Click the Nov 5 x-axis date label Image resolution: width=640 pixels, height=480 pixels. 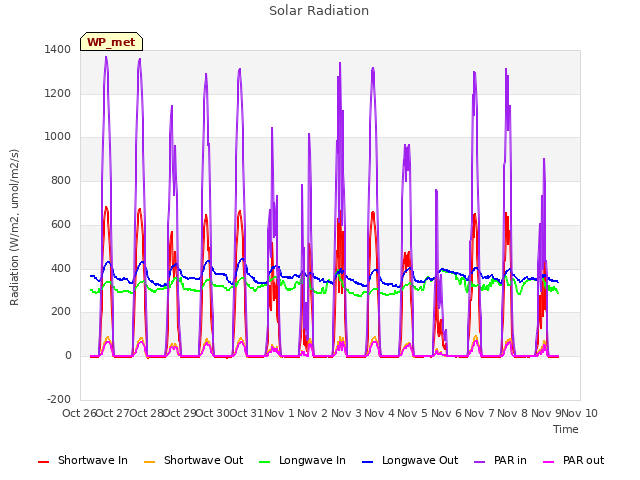pos(412,413)
